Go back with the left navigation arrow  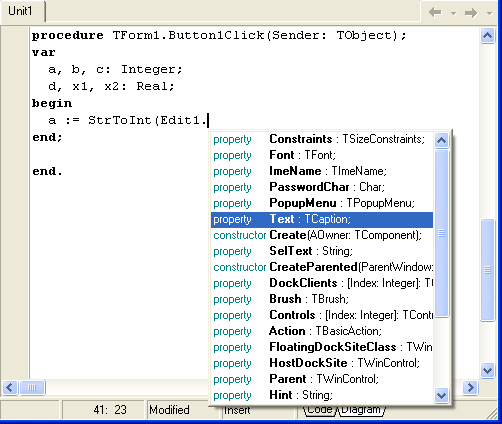tap(435, 13)
